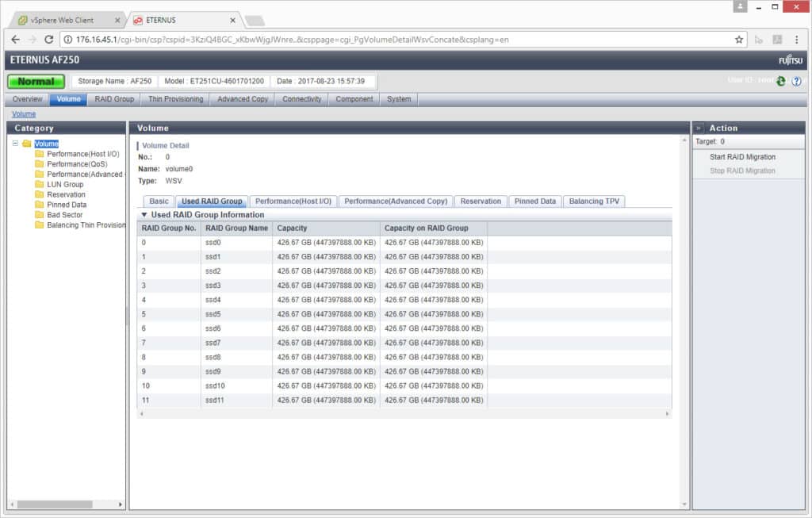Viewport: 812px width, 518px height.
Task: Collapse the Volume tree node
Action: tap(15, 144)
